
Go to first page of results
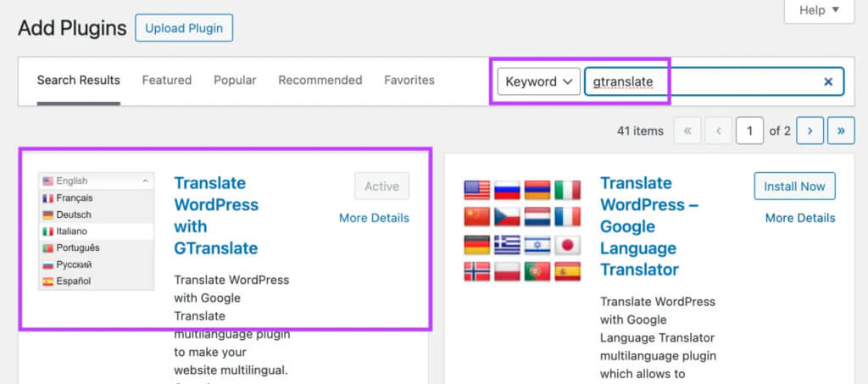click(687, 131)
